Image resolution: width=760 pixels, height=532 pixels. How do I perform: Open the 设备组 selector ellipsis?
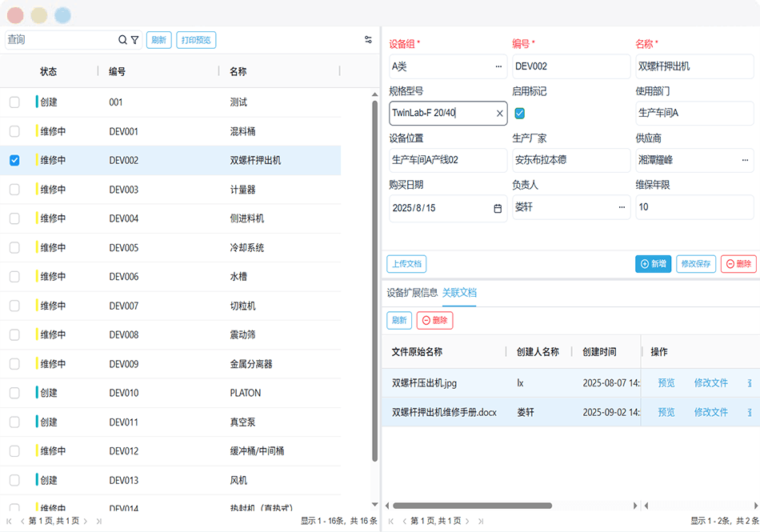(x=498, y=66)
